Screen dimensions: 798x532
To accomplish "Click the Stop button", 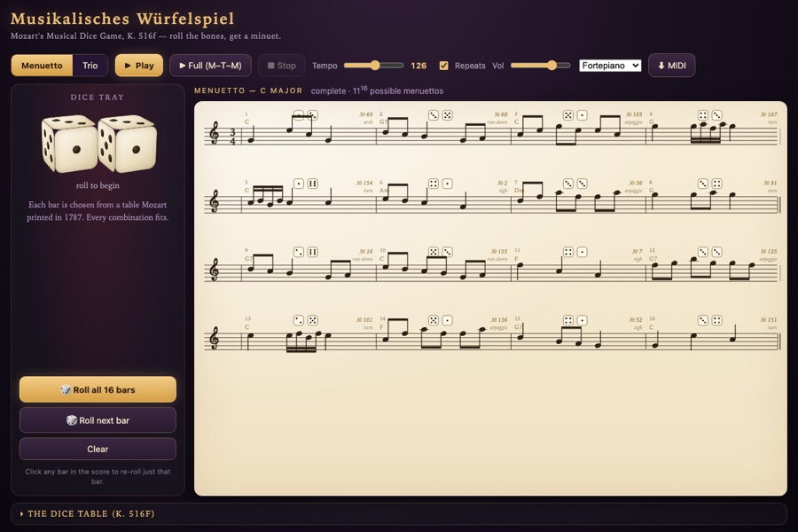I will point(281,65).
